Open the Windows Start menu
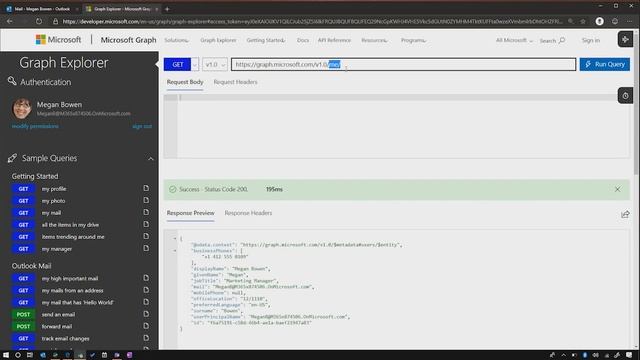 click(x=6, y=355)
